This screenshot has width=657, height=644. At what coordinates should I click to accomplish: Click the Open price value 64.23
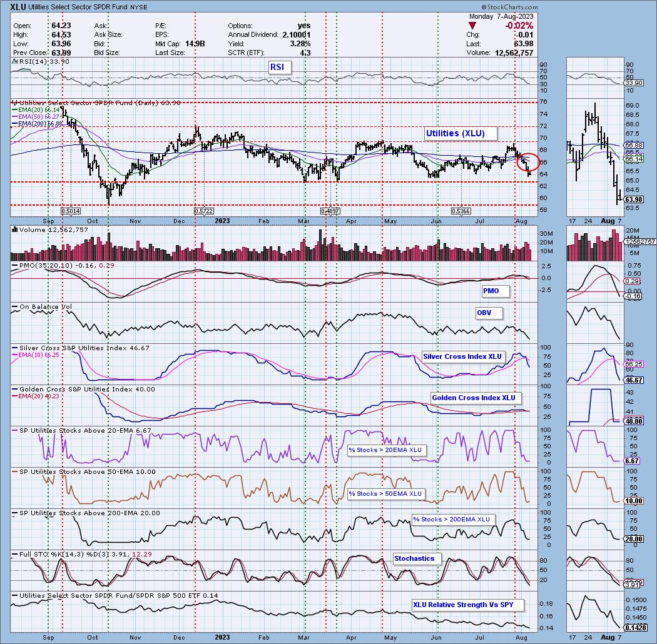pos(61,26)
